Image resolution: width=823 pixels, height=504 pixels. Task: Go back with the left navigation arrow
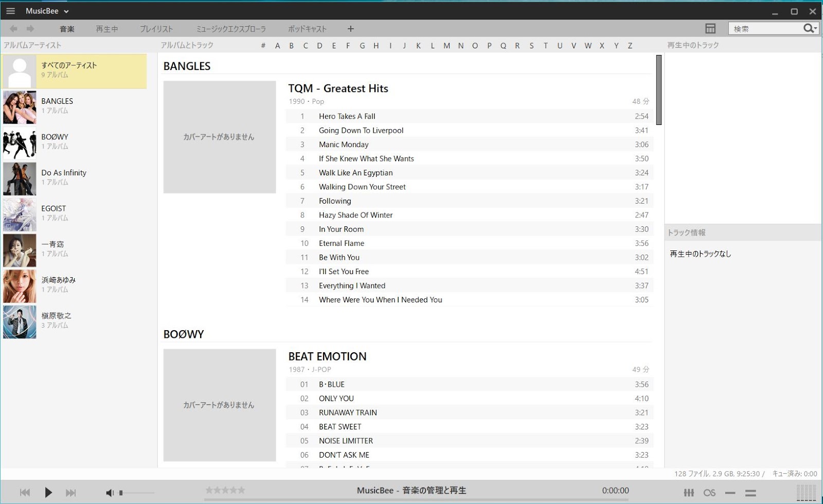tap(13, 29)
